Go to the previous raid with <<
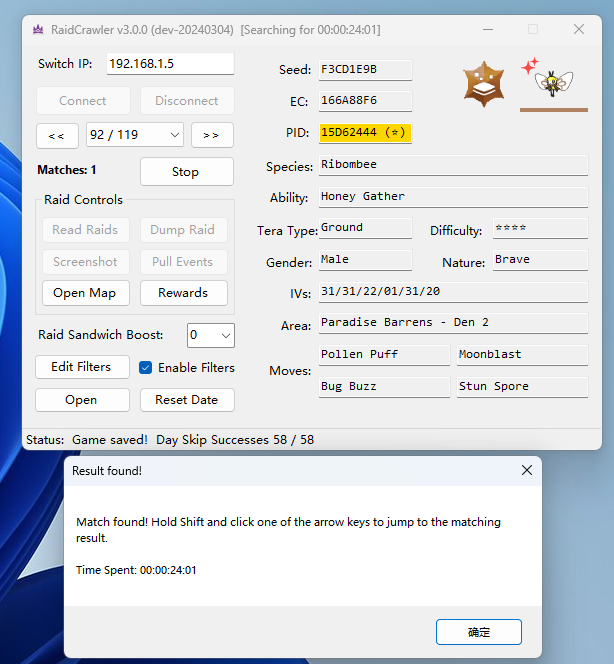The height and width of the screenshot is (664, 614). tap(57, 136)
